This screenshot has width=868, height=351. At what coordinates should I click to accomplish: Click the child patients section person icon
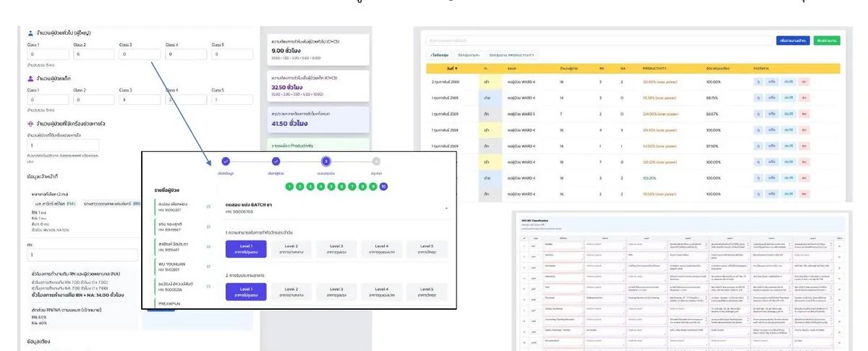[x=30, y=78]
